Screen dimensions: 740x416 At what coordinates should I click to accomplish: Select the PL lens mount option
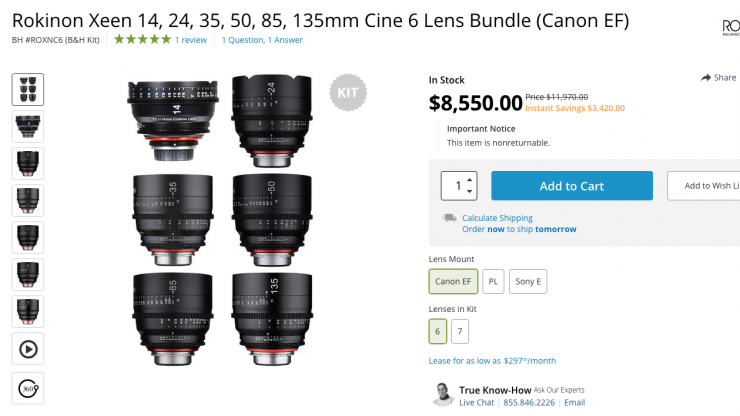(x=493, y=282)
